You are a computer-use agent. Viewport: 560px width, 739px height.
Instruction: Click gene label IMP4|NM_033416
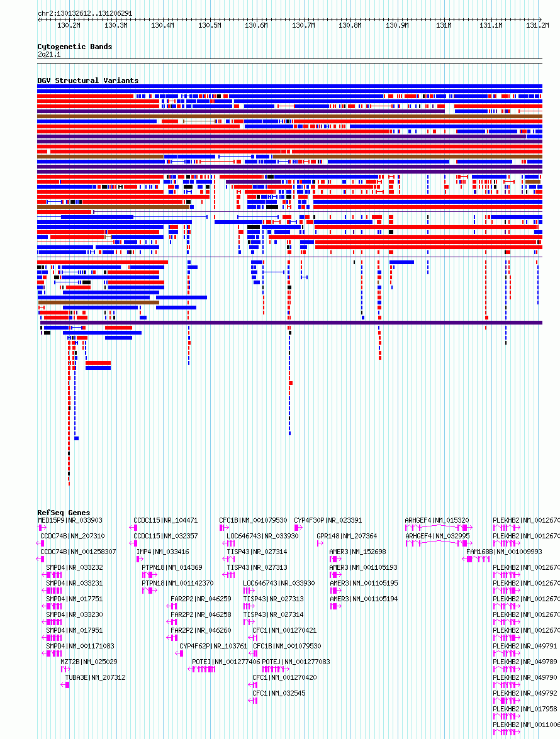click(162, 552)
